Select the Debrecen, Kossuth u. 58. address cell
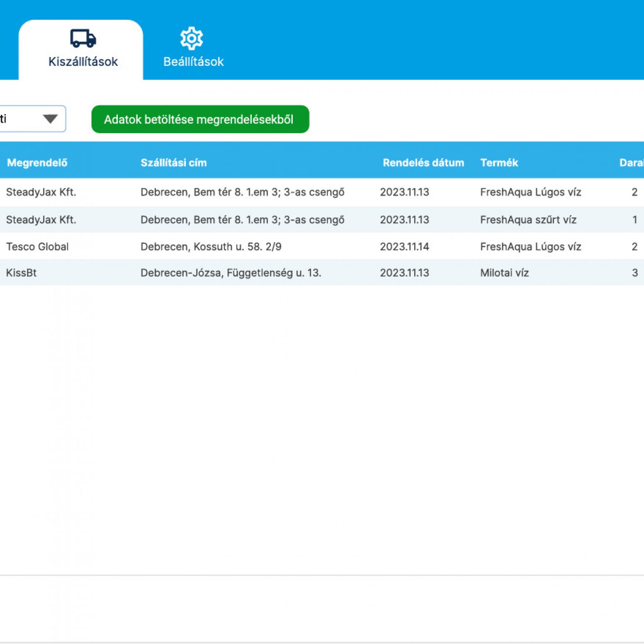 (211, 247)
